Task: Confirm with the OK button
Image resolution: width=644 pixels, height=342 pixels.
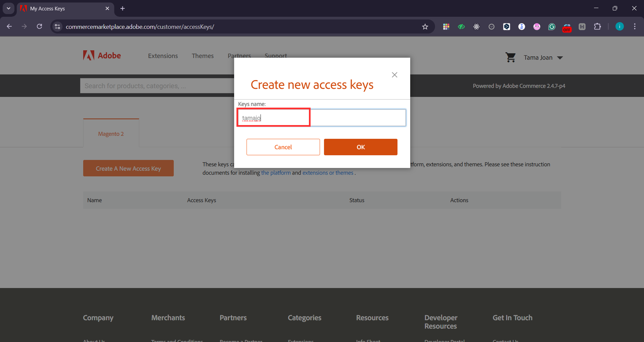Action: (x=361, y=147)
